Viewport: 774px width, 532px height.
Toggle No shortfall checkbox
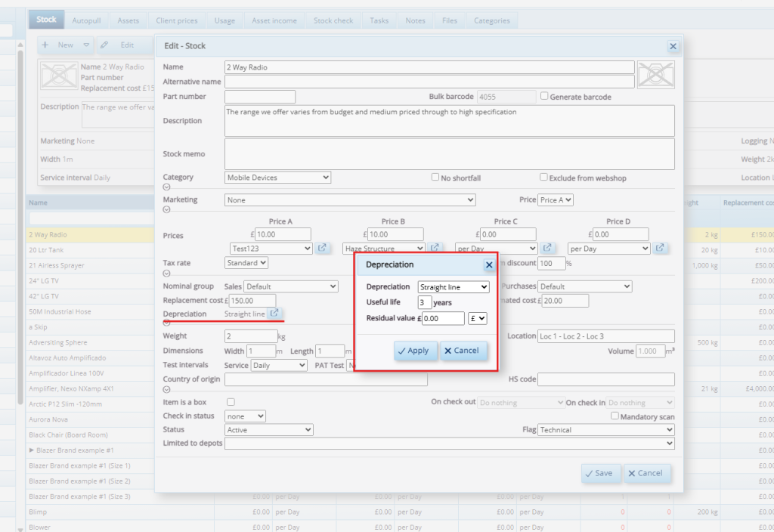(x=435, y=177)
